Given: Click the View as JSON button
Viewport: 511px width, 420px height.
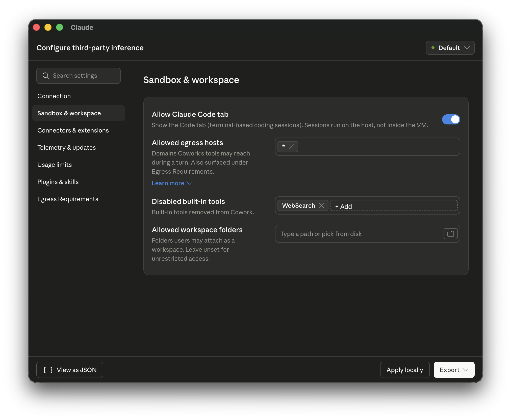Looking at the screenshot, I should point(70,370).
